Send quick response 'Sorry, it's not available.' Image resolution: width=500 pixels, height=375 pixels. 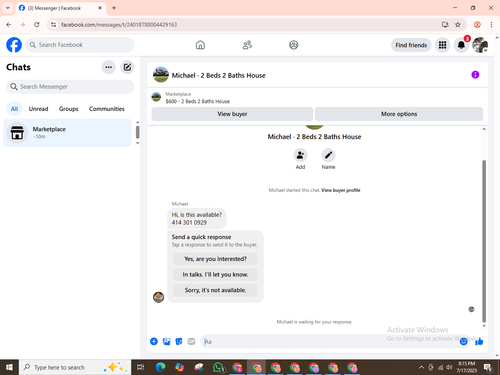(x=215, y=290)
